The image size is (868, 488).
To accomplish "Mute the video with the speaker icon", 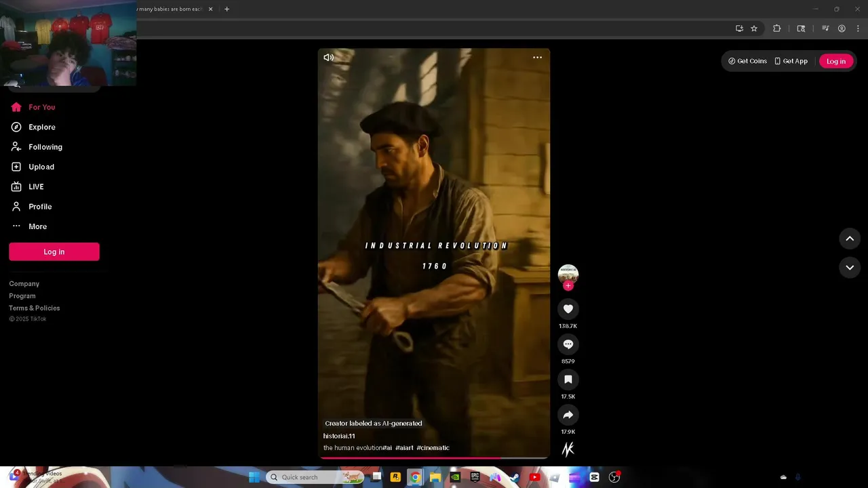I will coord(328,58).
